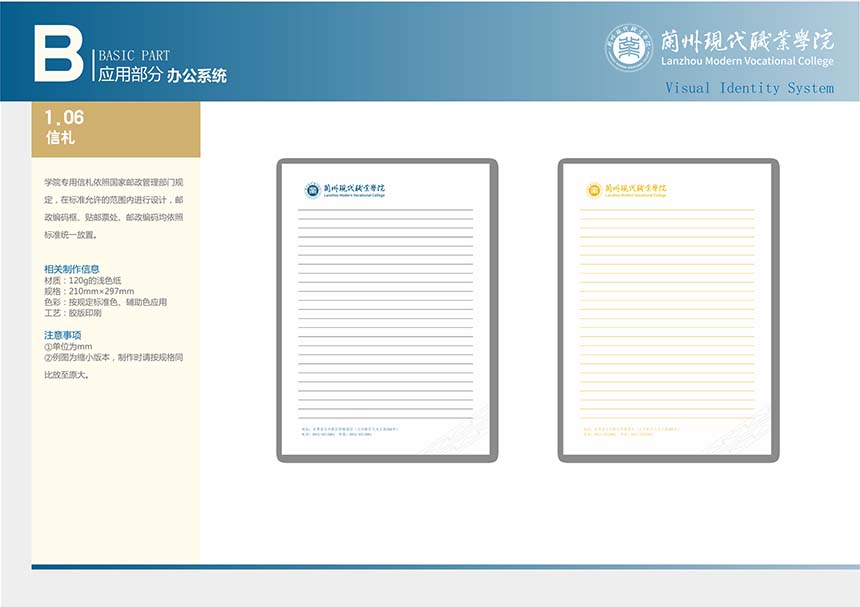Image resolution: width=860 pixels, height=607 pixels.
Task: Click the gold "1.06 信札" title block
Action: coord(115,128)
